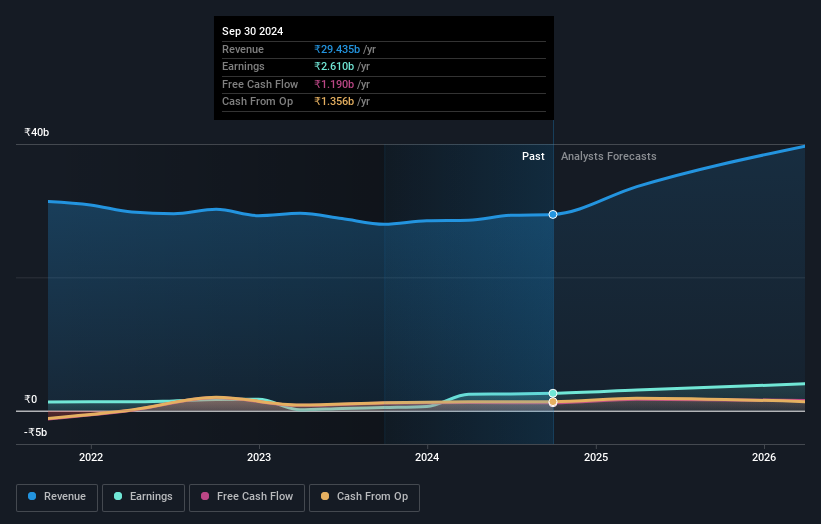Click the 2025 x-axis label

click(x=596, y=458)
